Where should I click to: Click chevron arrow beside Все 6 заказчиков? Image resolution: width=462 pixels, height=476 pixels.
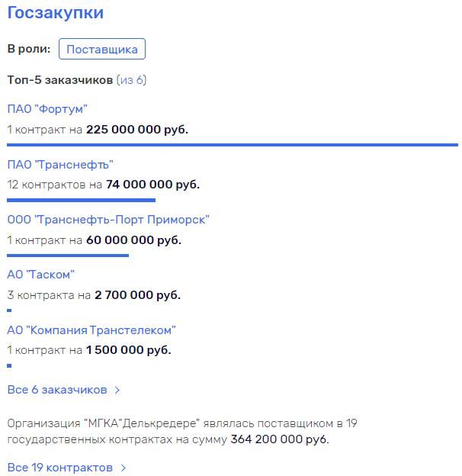pyautogui.click(x=117, y=390)
